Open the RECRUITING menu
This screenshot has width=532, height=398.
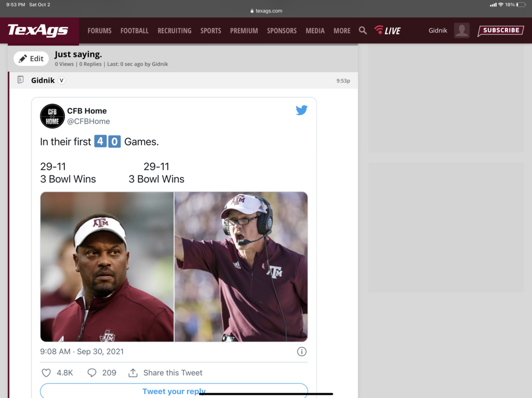coord(174,31)
